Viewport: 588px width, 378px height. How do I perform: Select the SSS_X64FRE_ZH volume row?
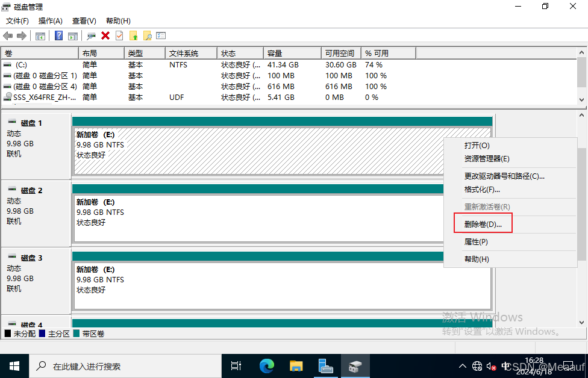coord(289,98)
